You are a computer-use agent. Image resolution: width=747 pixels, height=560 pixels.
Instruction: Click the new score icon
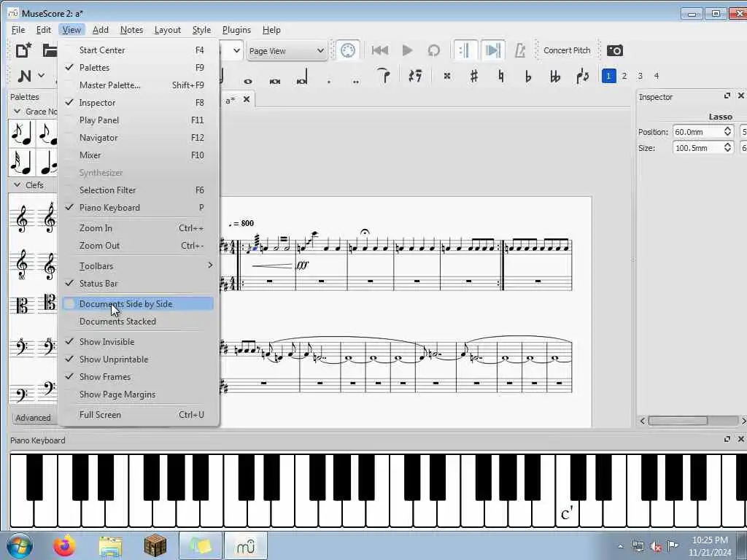(x=23, y=50)
